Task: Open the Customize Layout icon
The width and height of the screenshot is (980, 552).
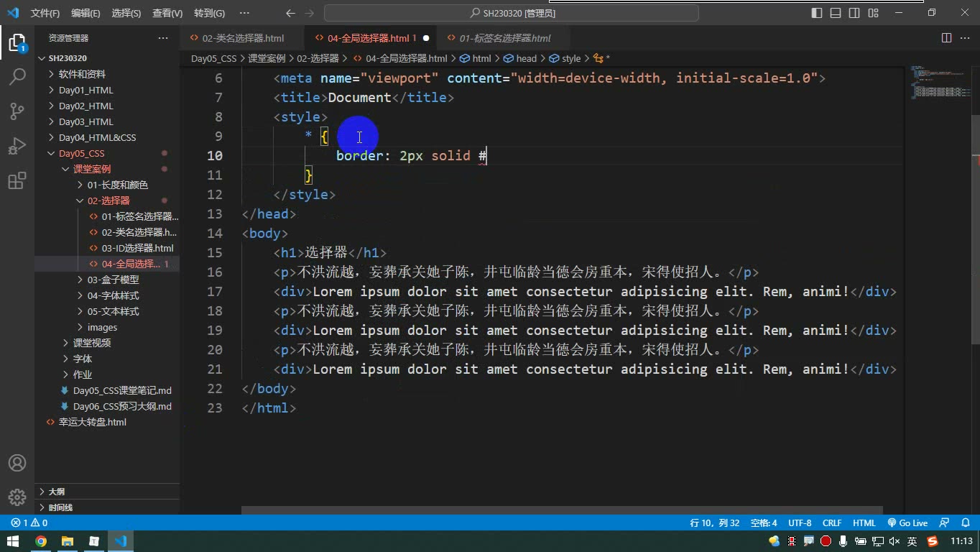Action: [873, 13]
